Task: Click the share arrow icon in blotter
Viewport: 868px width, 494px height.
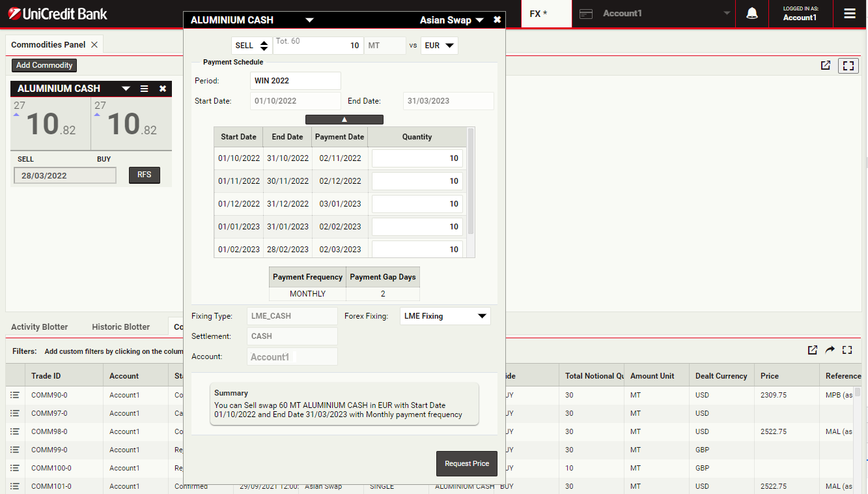Action: (x=830, y=350)
